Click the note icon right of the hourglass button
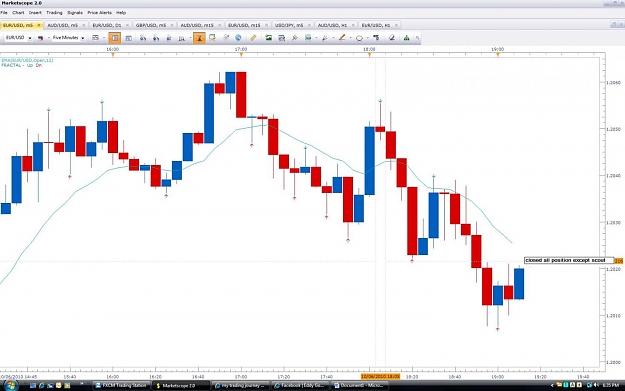This screenshot has height=391, width=625. pyautogui.click(x=212, y=38)
